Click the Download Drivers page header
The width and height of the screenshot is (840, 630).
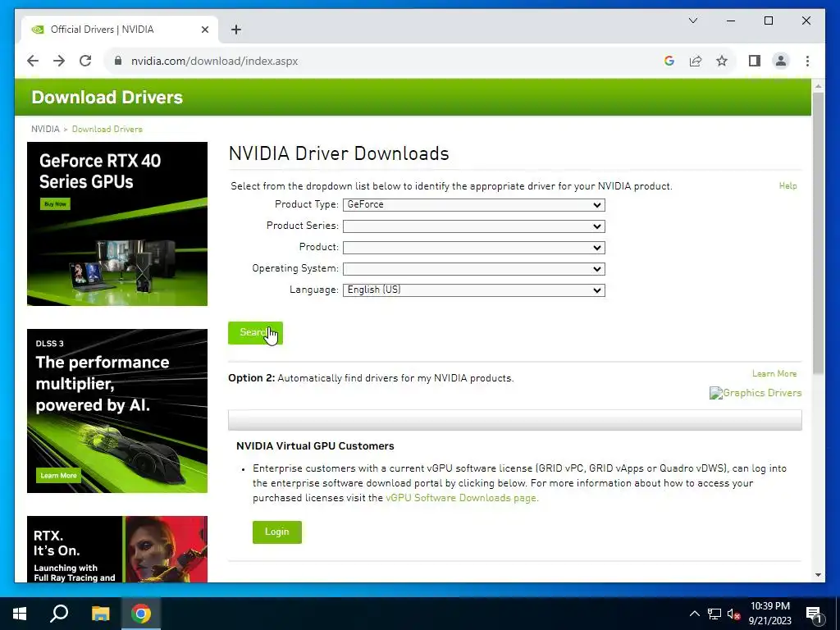click(x=107, y=97)
